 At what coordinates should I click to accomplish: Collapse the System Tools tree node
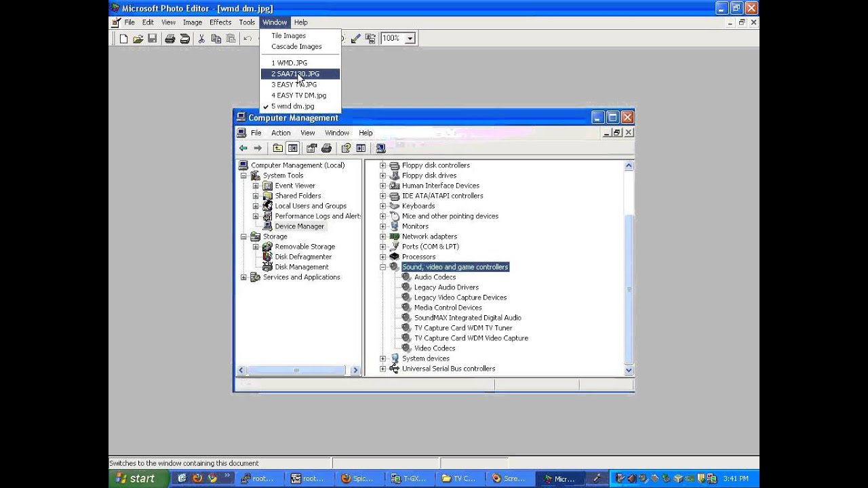(x=243, y=176)
